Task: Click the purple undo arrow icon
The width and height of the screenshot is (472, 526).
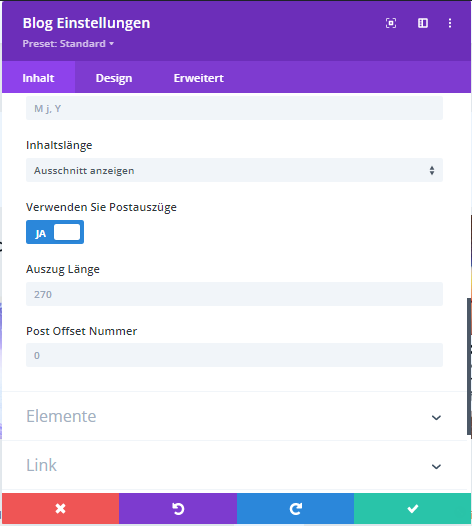Action: click(x=178, y=509)
